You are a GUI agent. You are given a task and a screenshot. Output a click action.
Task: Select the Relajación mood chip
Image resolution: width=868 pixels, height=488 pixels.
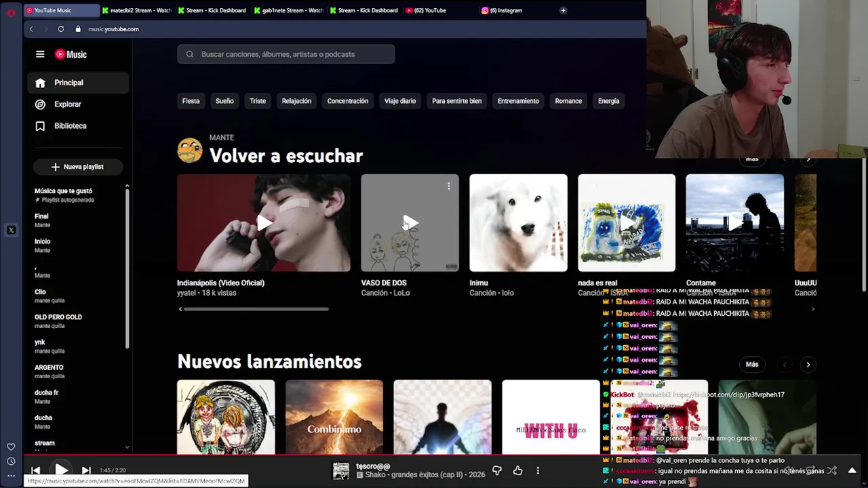coord(296,101)
